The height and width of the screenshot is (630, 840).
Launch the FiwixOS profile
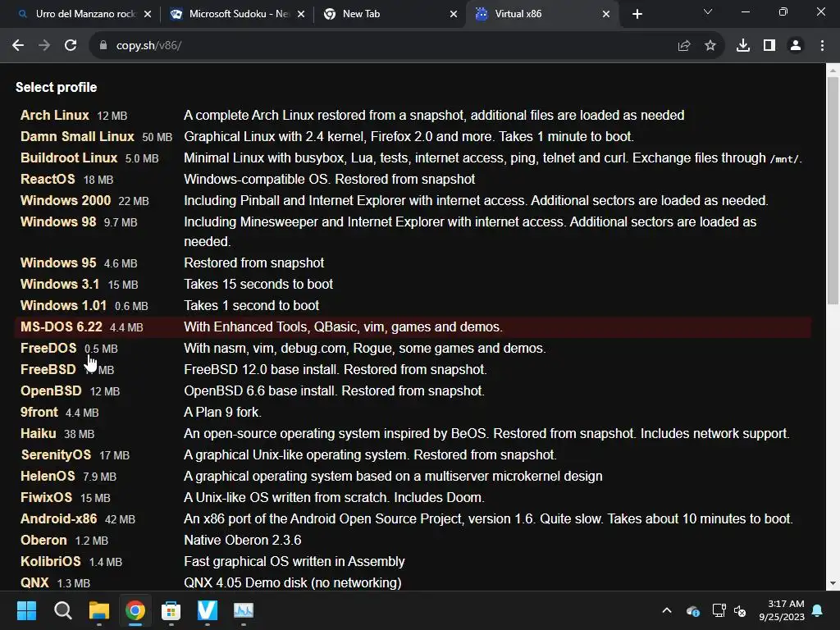click(46, 498)
